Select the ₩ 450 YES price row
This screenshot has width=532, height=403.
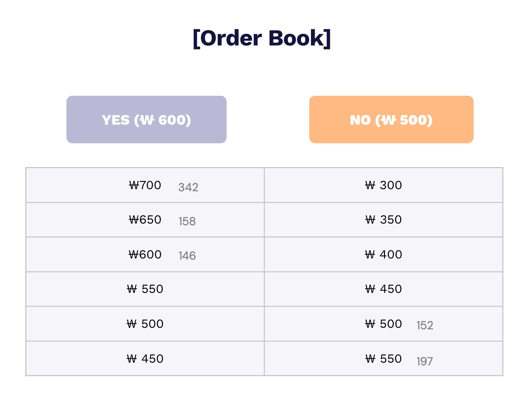[x=145, y=359]
